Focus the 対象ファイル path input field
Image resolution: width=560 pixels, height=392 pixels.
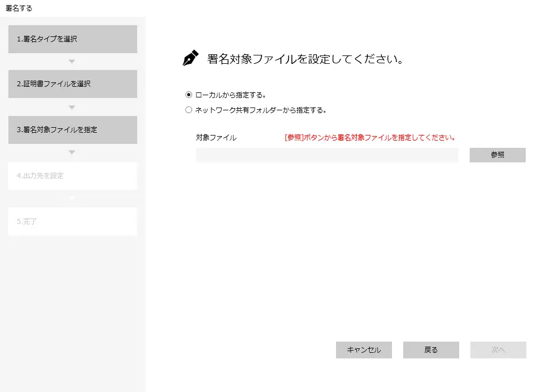click(x=326, y=155)
